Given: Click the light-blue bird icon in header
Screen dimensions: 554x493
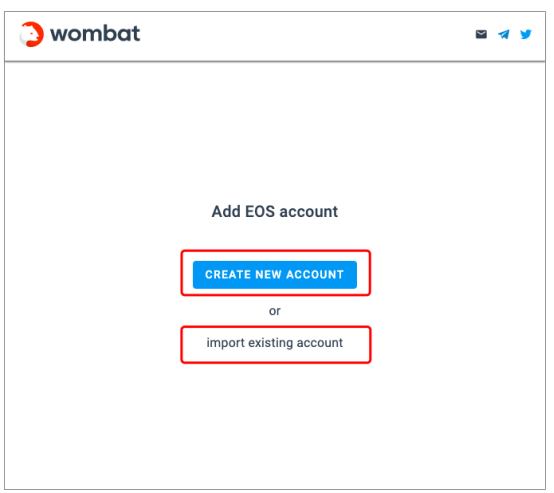Looking at the screenshot, I should [x=526, y=34].
